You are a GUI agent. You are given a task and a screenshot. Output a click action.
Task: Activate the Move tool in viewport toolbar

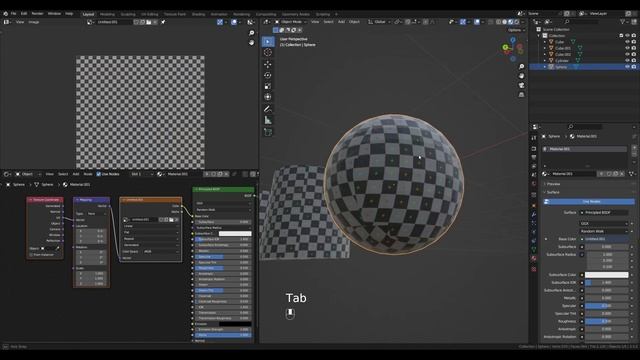coord(268,64)
